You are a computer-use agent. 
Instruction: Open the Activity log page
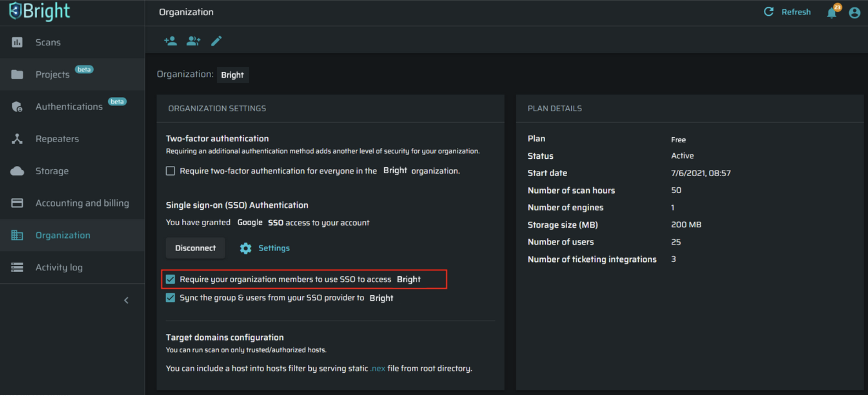coord(59,267)
